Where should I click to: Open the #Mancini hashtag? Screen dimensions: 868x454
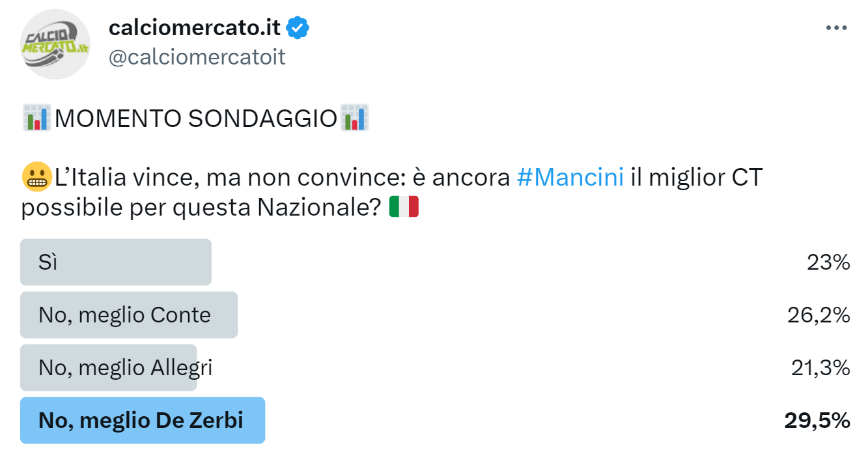(x=570, y=177)
